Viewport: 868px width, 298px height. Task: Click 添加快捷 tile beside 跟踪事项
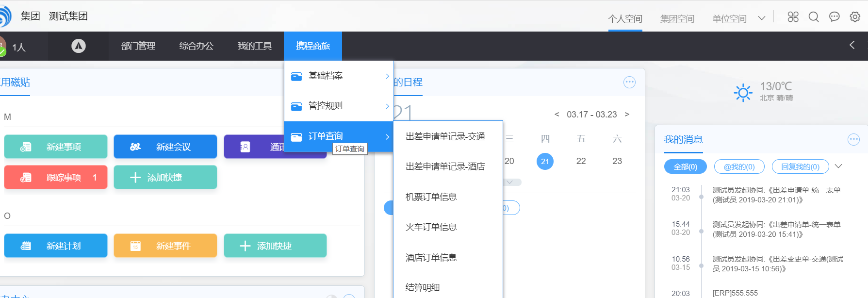[x=165, y=177]
